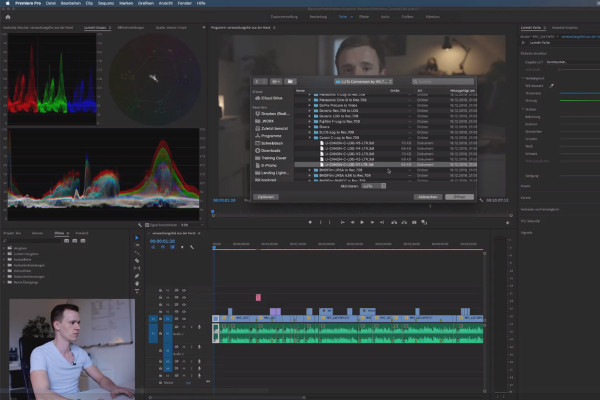
Task: Toggle linked selection in timeline header
Action: 172,247
